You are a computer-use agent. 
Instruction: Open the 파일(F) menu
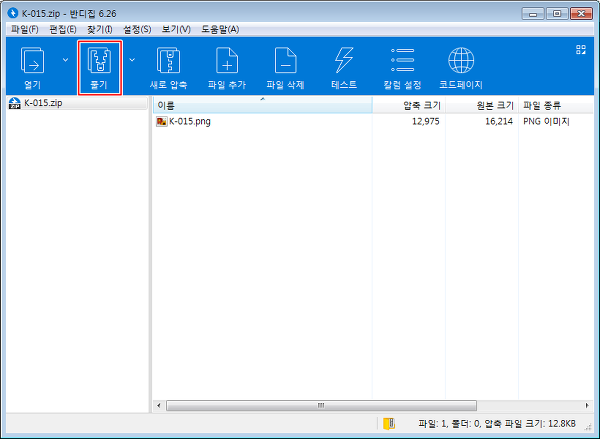[x=24, y=29]
